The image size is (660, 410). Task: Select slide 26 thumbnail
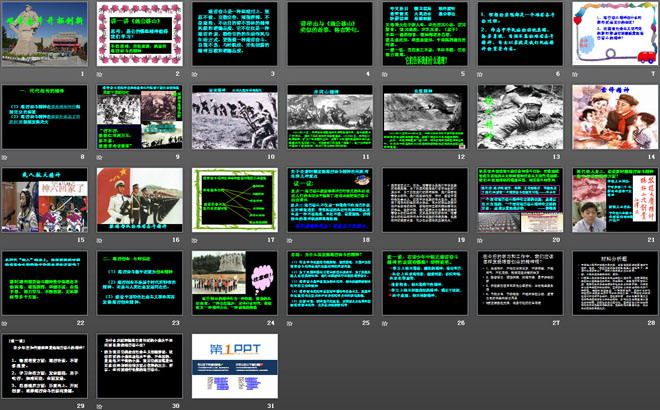425,282
